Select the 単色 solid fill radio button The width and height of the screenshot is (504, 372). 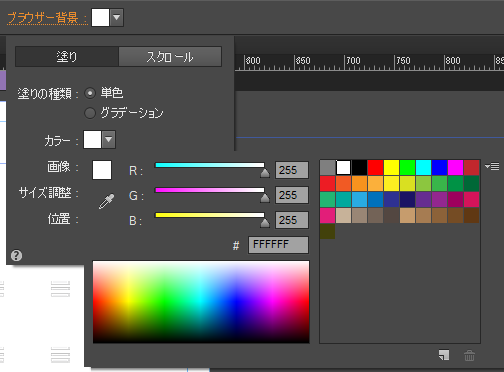(x=90, y=93)
